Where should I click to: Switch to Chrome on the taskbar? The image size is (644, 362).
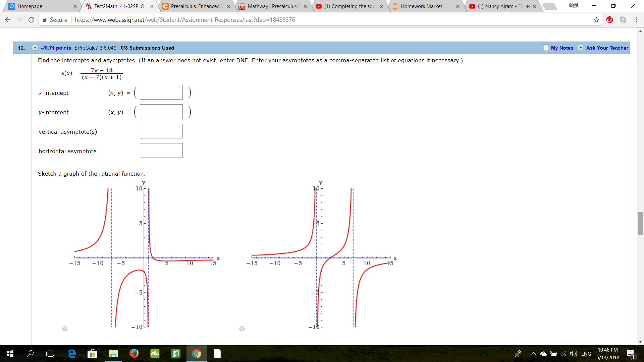click(197, 354)
